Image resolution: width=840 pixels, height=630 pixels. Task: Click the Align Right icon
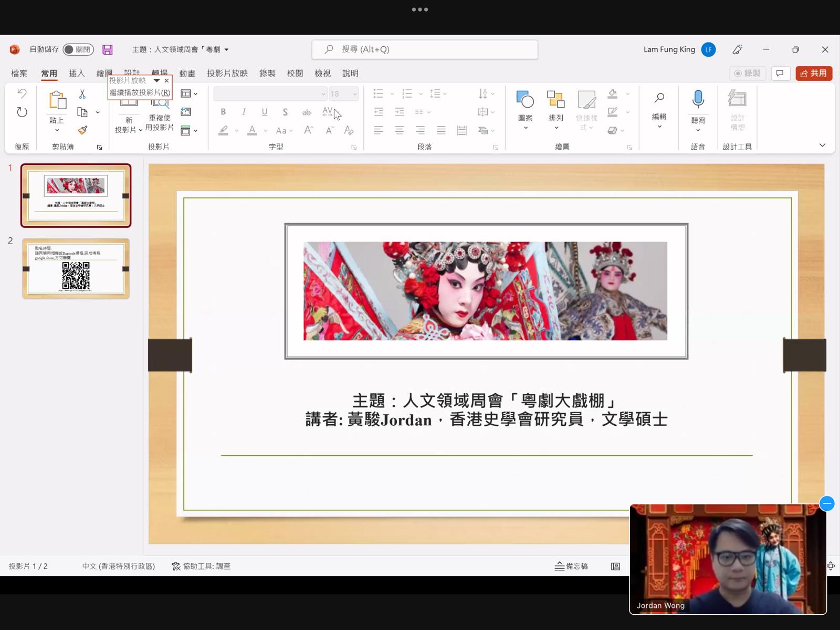pyautogui.click(x=420, y=130)
